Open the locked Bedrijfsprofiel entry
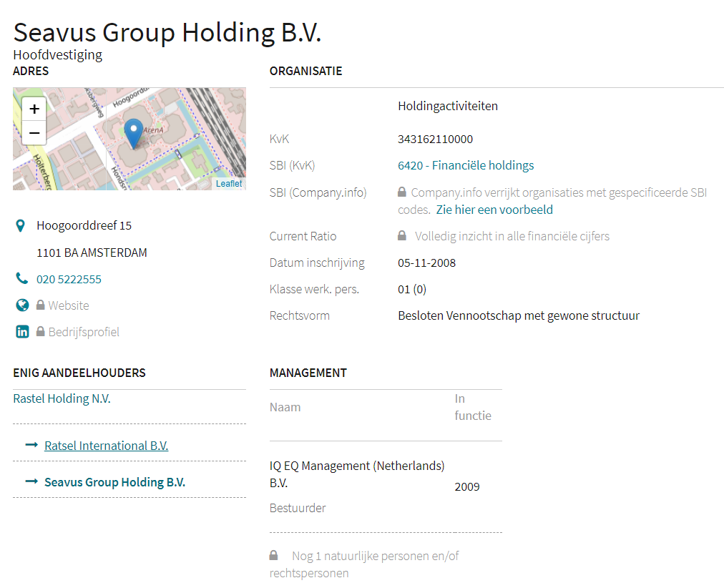This screenshot has width=724, height=588. click(84, 332)
